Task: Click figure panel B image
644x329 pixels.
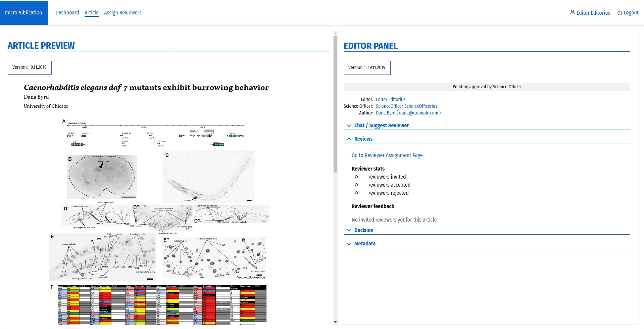Action: (102, 177)
